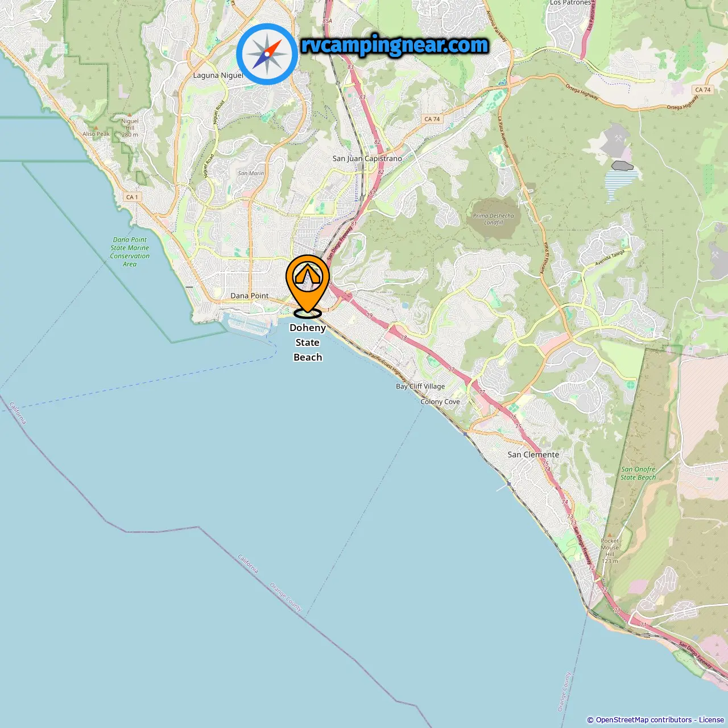
Task: Click the Colony Cove label
Action: [x=440, y=402]
